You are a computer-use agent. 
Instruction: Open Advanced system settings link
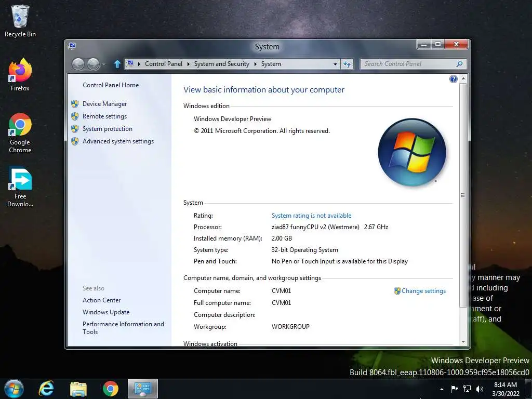click(x=118, y=141)
